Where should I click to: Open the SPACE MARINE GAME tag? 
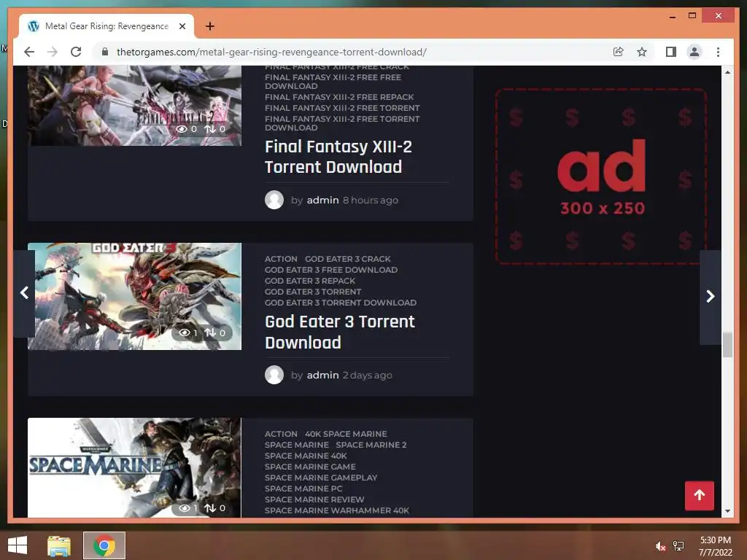tap(310, 467)
